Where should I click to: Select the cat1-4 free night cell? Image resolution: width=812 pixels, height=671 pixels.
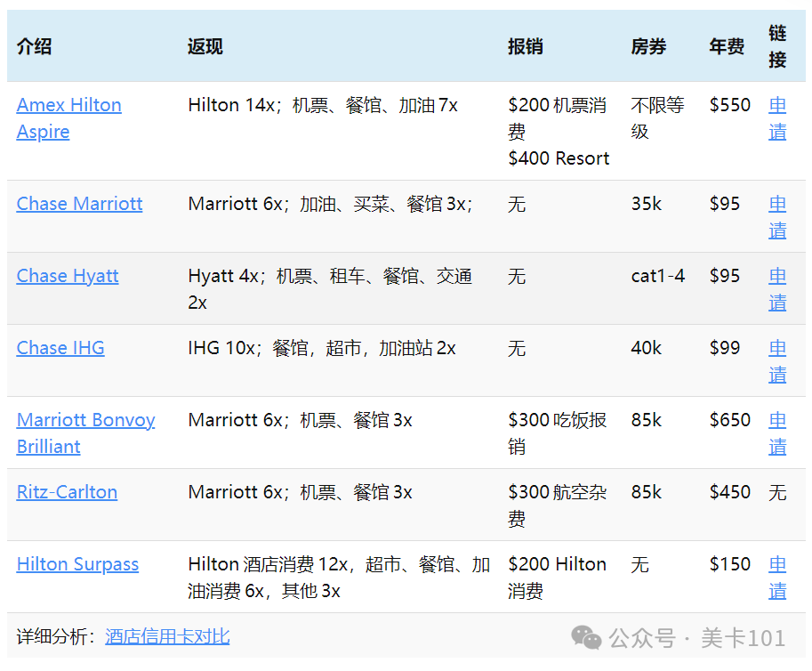click(x=657, y=276)
